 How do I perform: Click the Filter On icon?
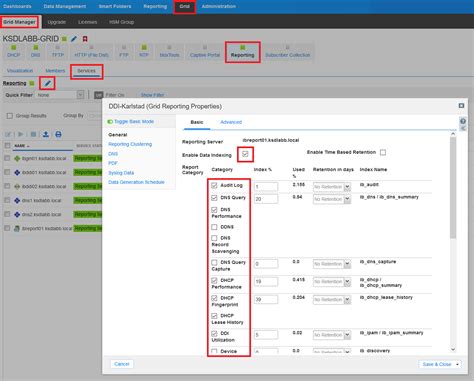click(x=99, y=95)
